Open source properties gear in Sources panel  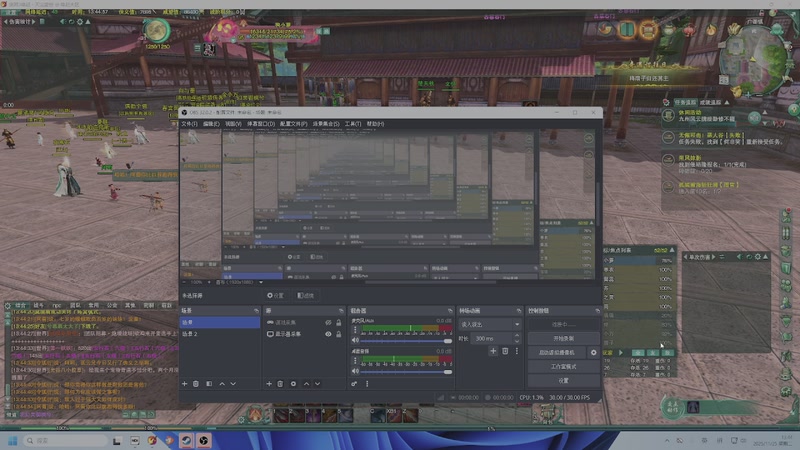click(x=293, y=384)
